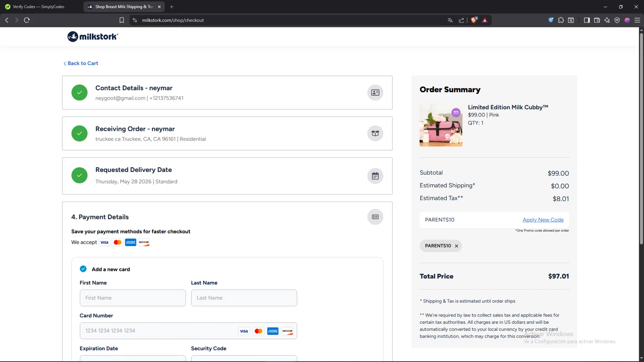Edit delivery date via calendar icon
This screenshot has height=362, width=644.
[x=375, y=176]
